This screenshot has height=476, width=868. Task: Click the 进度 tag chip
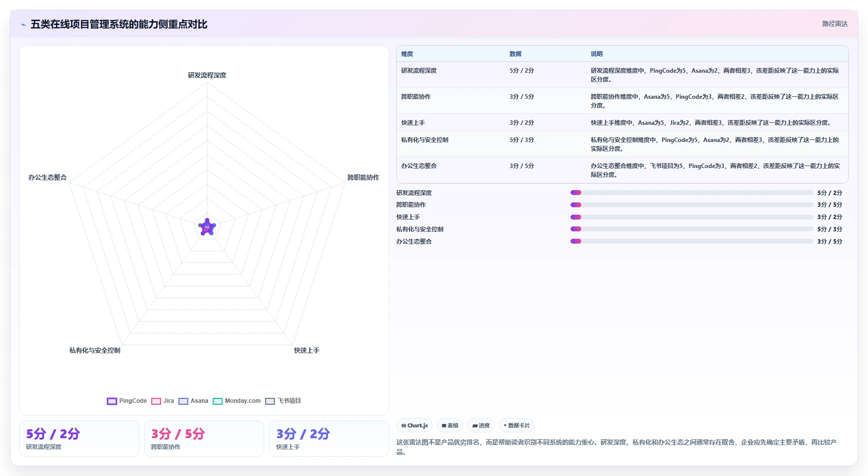click(x=481, y=425)
